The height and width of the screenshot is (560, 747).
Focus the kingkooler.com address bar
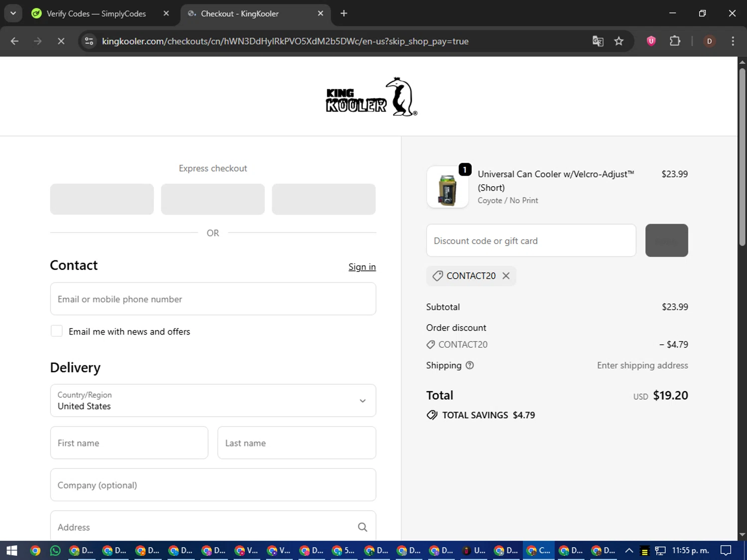point(285,41)
